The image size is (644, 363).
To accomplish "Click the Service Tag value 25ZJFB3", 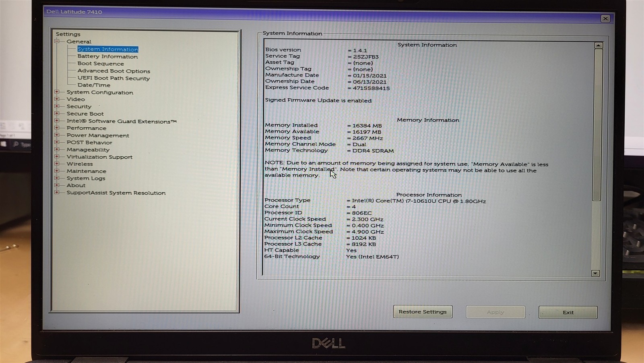I will 366,57.
